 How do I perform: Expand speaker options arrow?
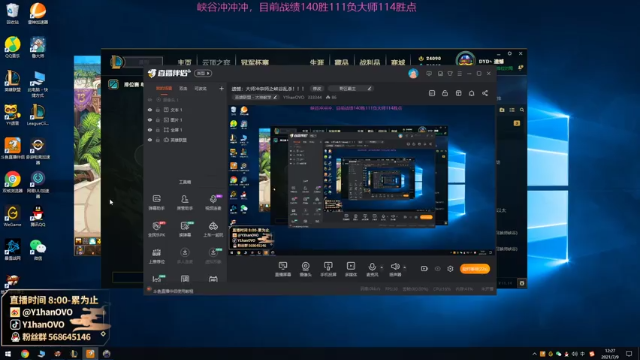pos(404,268)
